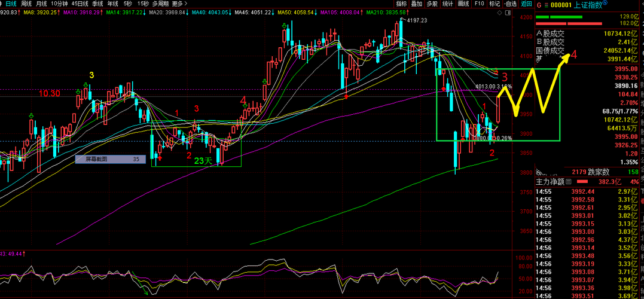
Task: Click the 10.30 date annotation
Action: [x=49, y=94]
